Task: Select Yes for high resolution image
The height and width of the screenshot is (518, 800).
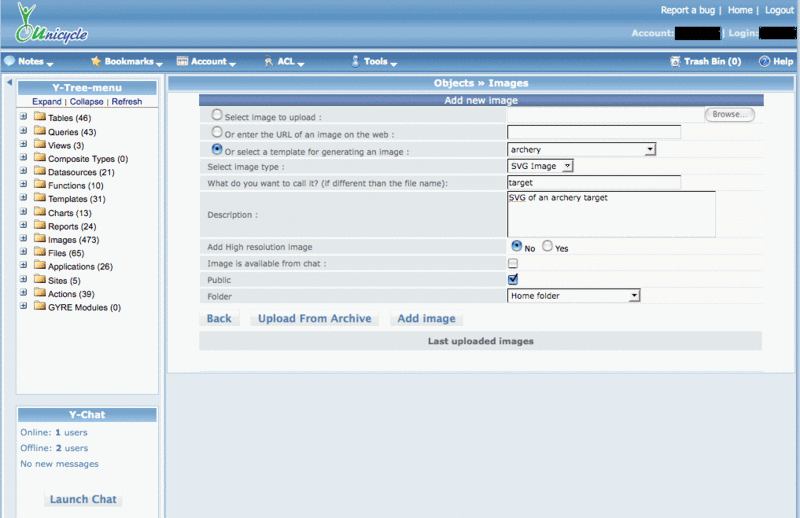Action: click(547, 246)
